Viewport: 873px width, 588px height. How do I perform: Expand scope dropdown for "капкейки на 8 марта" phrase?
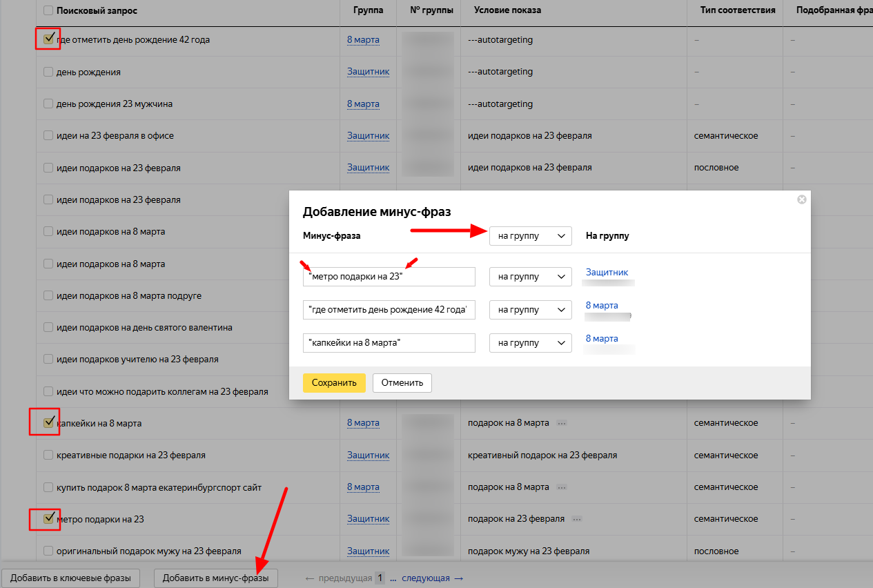530,343
